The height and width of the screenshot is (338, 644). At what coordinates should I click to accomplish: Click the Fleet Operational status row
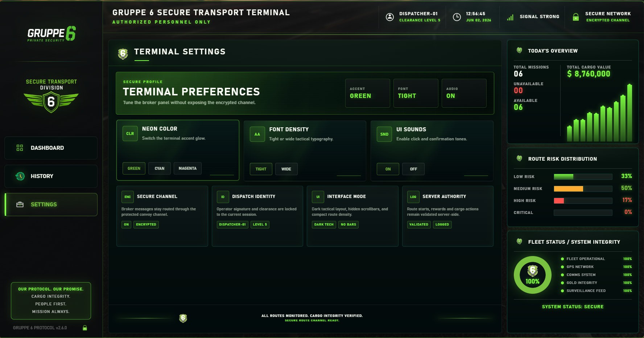coord(596,259)
